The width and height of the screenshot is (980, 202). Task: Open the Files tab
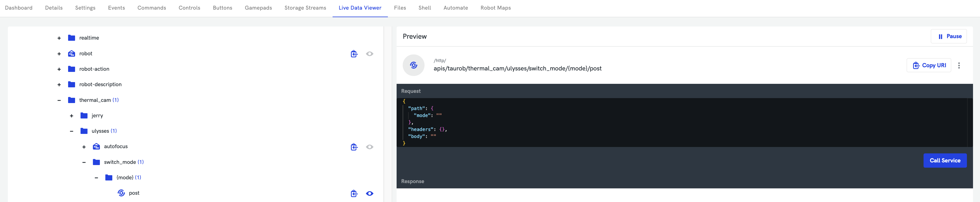(x=400, y=8)
